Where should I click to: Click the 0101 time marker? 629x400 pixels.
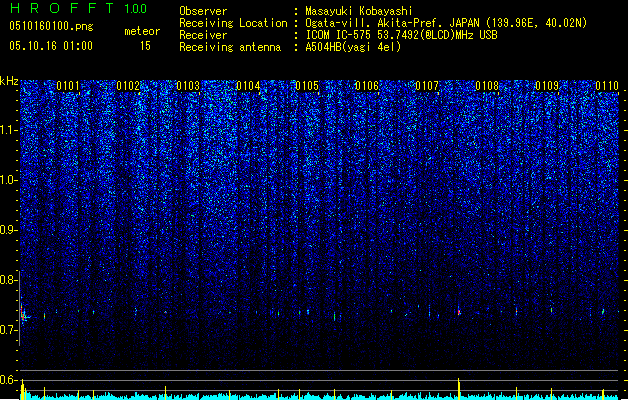click(x=68, y=86)
